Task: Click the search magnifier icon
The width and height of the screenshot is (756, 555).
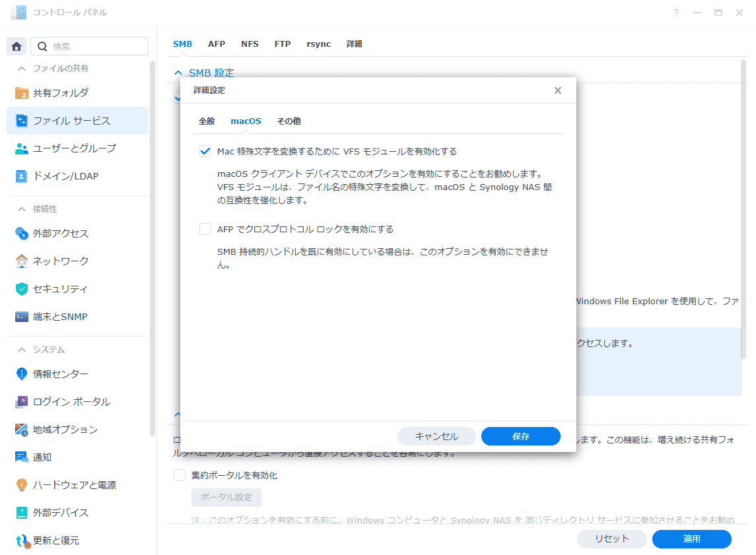Action: pos(42,46)
